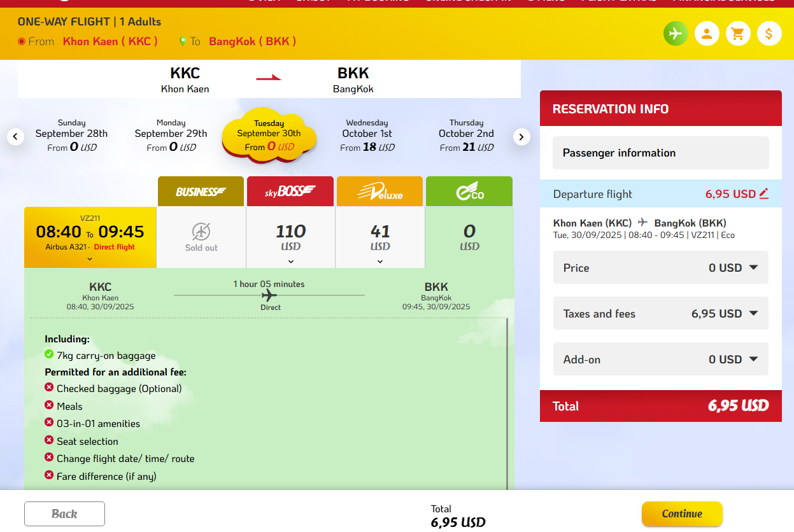Click the Deluxe fare logo header
Screen dimensions: 794x532
(380, 192)
